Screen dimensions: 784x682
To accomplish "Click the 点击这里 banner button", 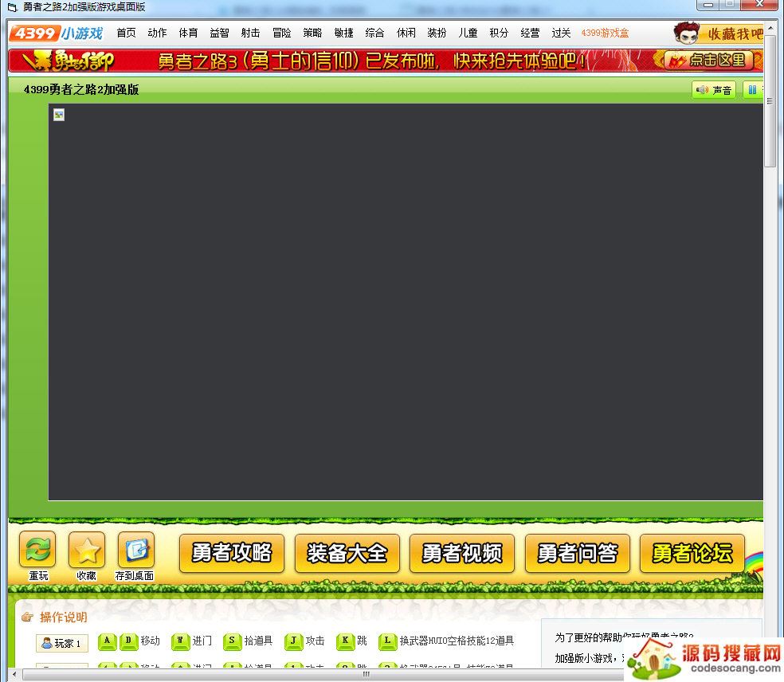I will click(x=708, y=61).
